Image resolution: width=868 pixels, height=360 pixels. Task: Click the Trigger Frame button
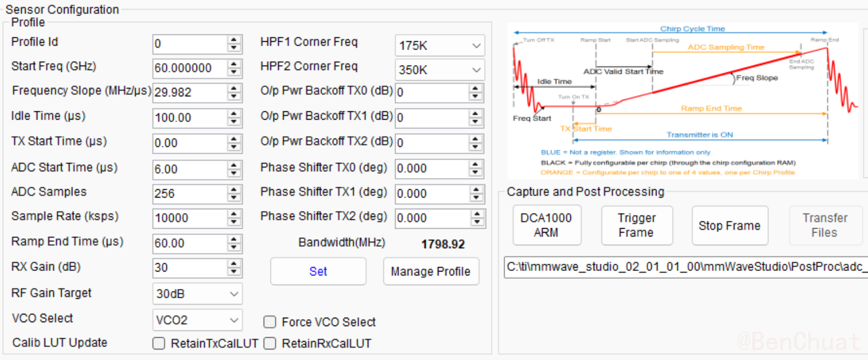[637, 225]
